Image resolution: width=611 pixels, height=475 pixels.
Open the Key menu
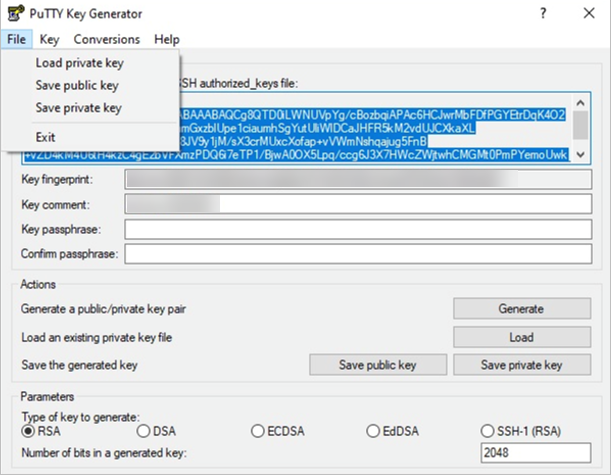click(x=49, y=39)
